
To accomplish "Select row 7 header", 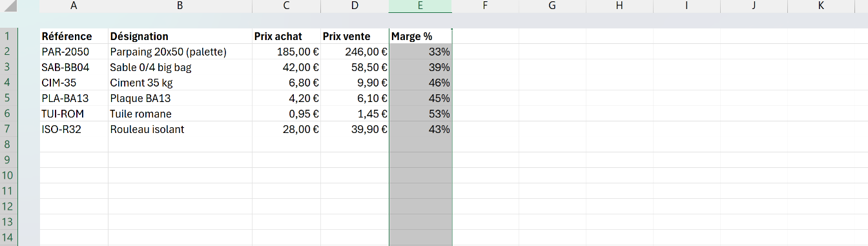I will tap(9, 129).
